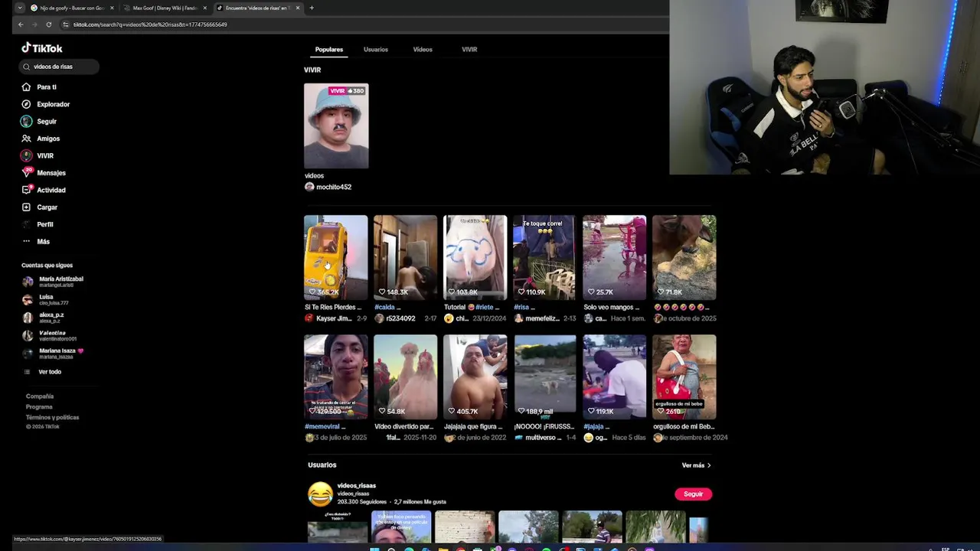
Task: Reload the page with refresh icon
Action: (x=48, y=24)
